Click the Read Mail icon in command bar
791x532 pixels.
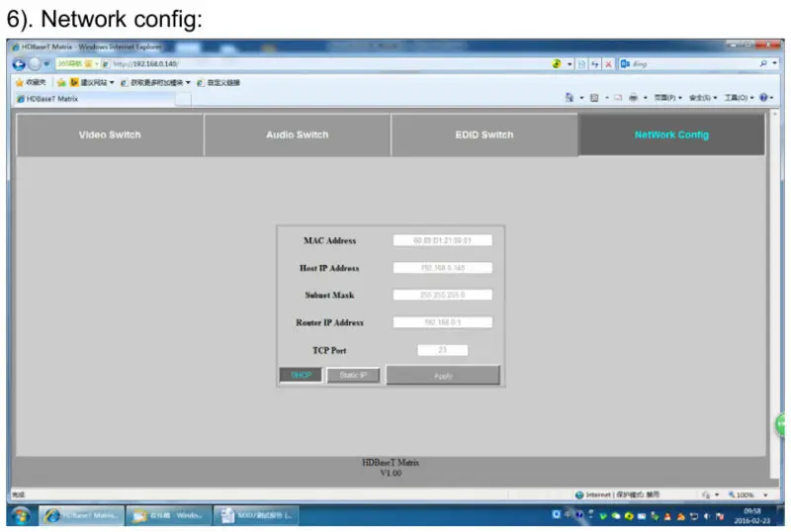618,98
